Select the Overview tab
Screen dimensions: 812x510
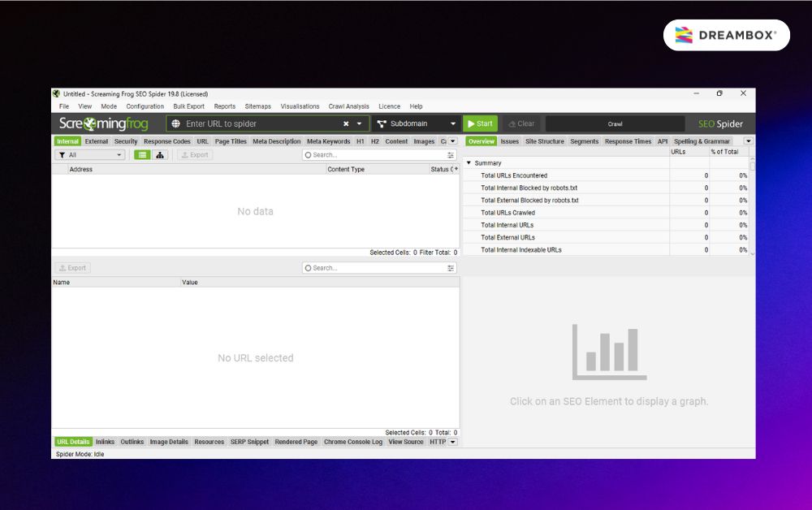481,141
